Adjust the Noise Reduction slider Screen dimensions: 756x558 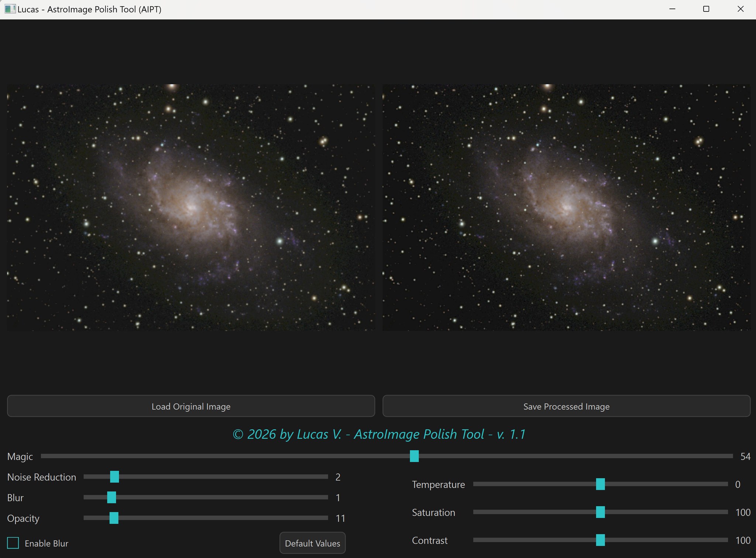(x=114, y=477)
